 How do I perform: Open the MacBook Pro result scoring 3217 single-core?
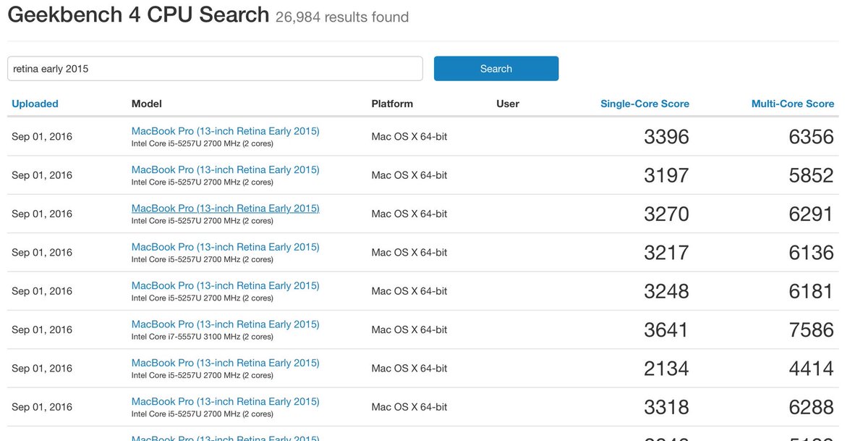(x=225, y=247)
